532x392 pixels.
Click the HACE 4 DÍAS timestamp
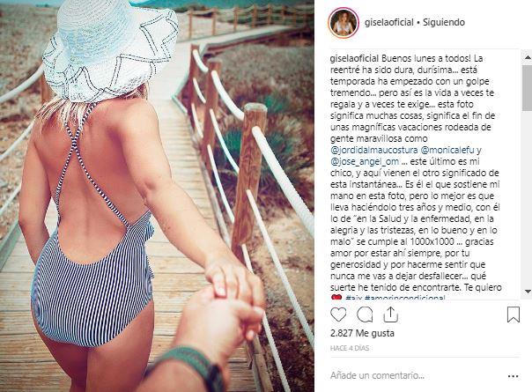350,348
